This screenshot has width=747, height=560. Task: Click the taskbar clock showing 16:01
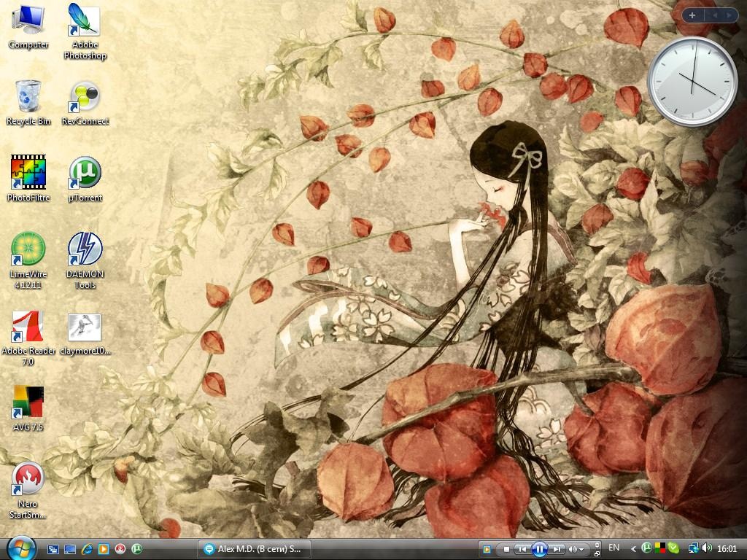727,549
